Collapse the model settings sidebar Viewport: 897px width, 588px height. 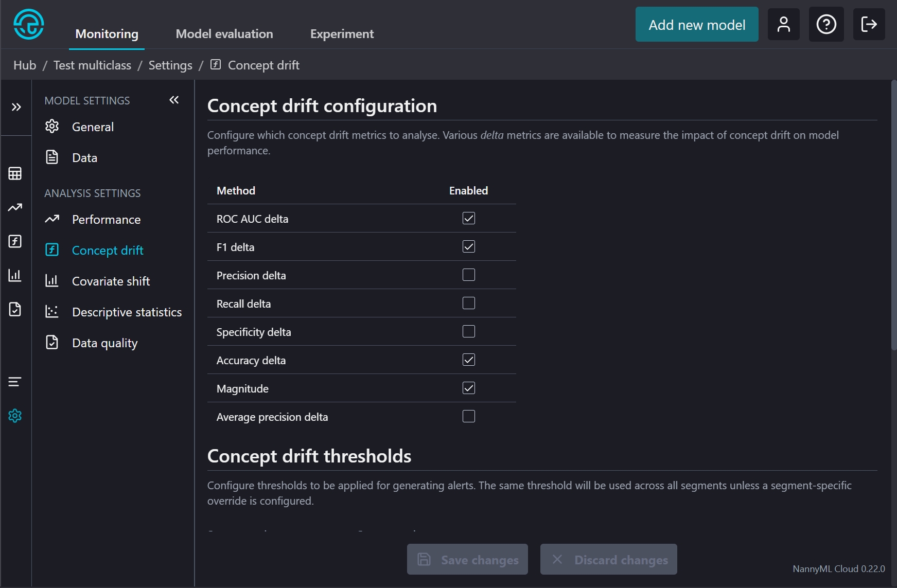point(174,100)
